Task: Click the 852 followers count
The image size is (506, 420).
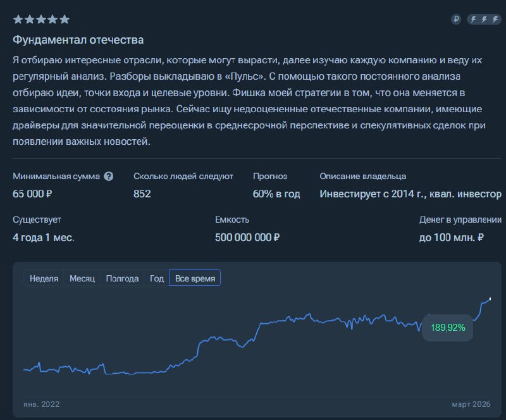Action: 142,194
